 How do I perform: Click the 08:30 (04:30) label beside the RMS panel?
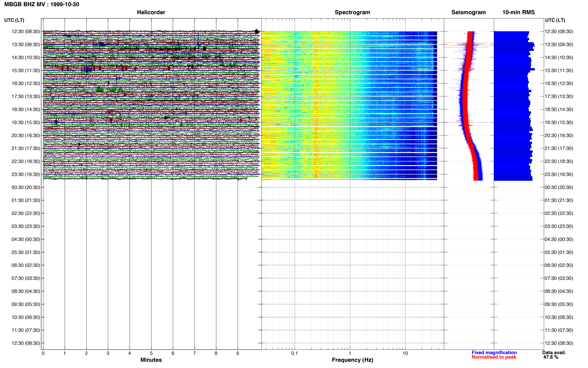click(x=559, y=291)
